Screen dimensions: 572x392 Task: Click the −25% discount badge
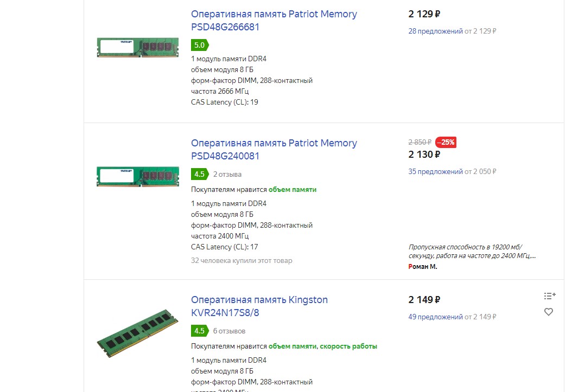447,143
